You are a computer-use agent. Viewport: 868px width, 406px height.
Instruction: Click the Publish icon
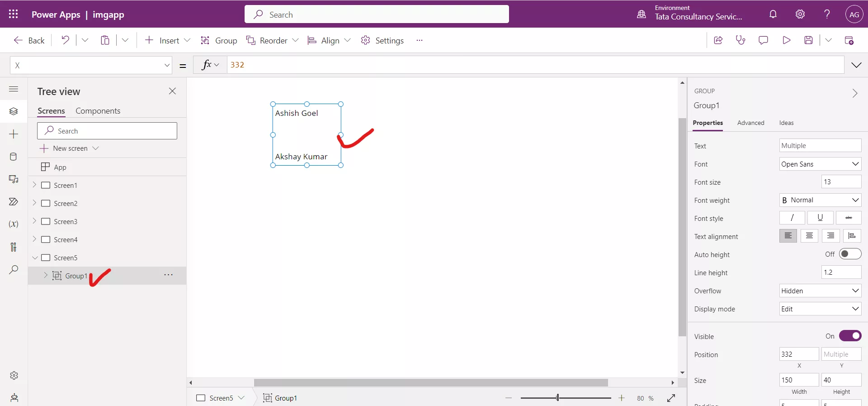coord(849,40)
